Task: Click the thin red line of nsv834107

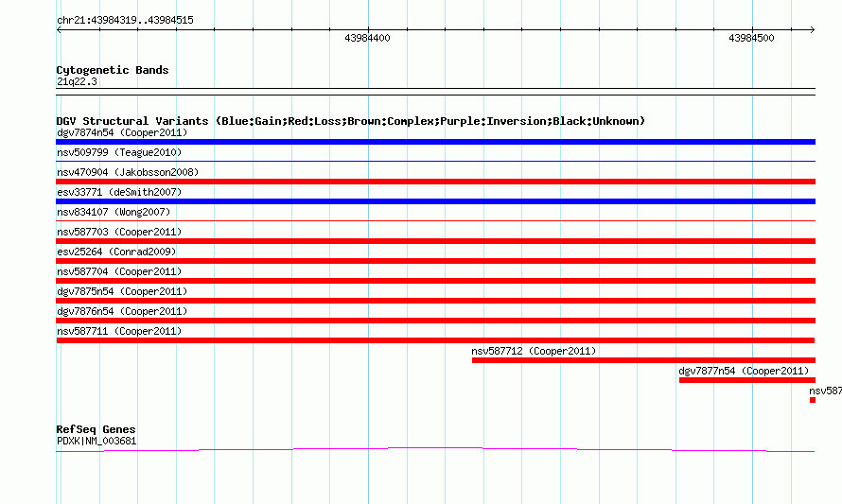Action: (435, 220)
